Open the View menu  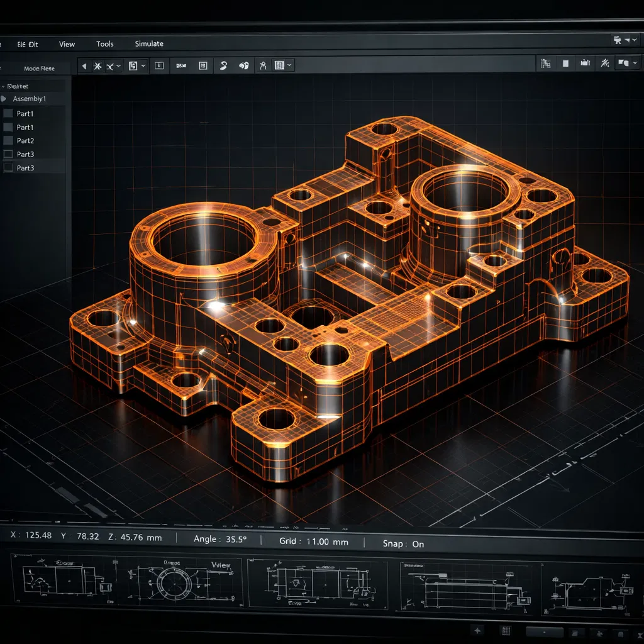click(66, 44)
